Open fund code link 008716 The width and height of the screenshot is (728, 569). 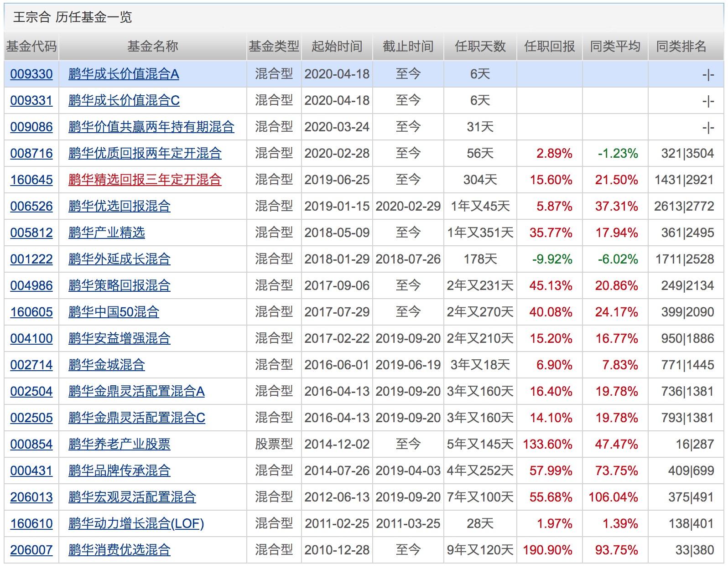click(31, 153)
